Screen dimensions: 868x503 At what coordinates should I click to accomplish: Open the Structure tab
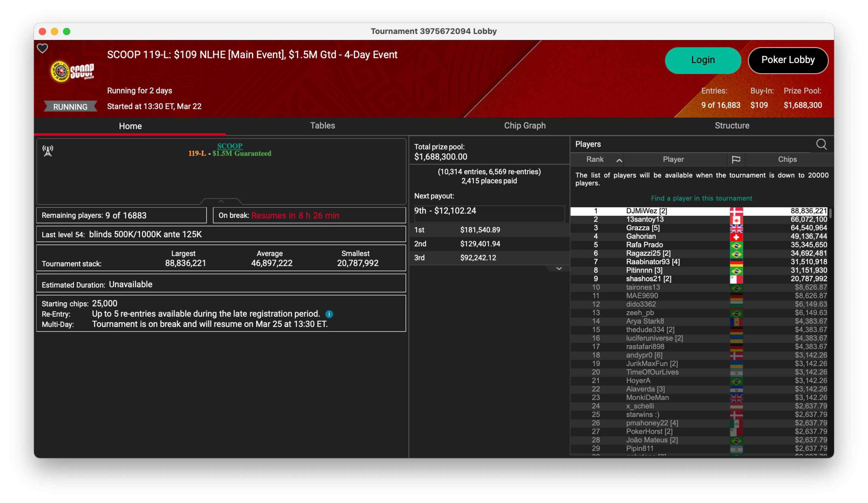(x=732, y=125)
